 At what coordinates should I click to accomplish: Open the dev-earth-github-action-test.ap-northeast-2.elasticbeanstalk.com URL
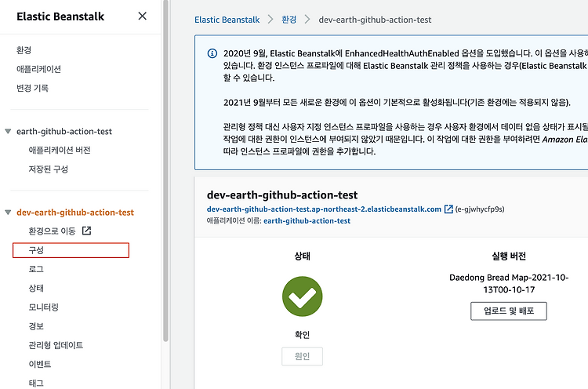coord(324,209)
